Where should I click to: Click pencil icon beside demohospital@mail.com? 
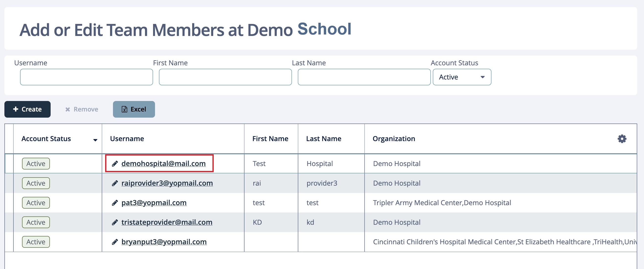115,164
